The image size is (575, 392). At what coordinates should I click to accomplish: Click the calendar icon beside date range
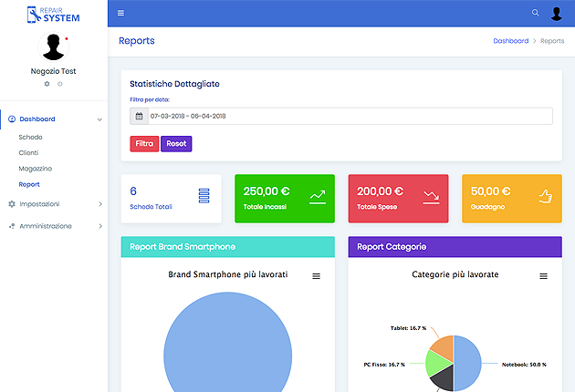[x=139, y=116]
